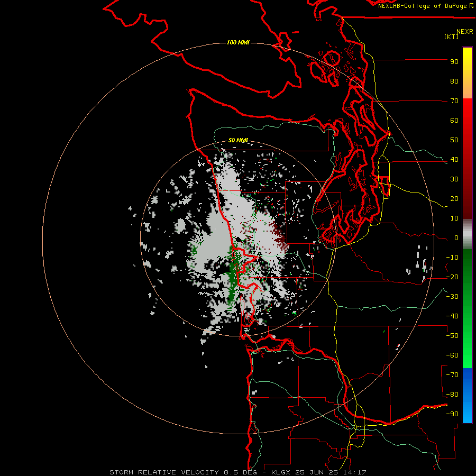Click the -10 knot scale label

pyautogui.click(x=452, y=258)
